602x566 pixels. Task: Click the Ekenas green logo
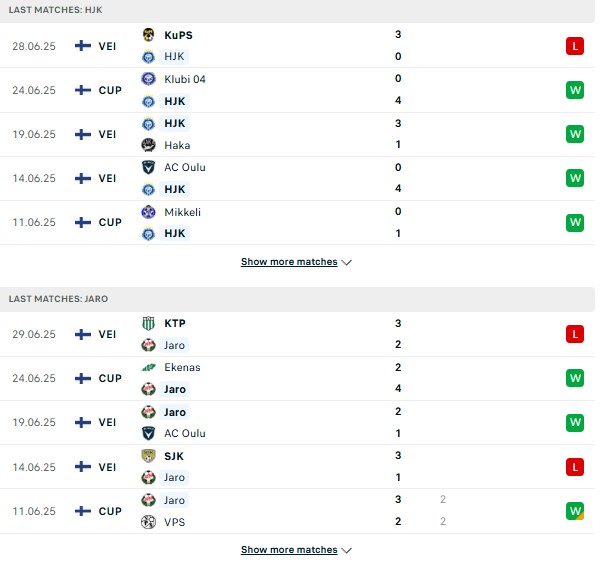148,367
